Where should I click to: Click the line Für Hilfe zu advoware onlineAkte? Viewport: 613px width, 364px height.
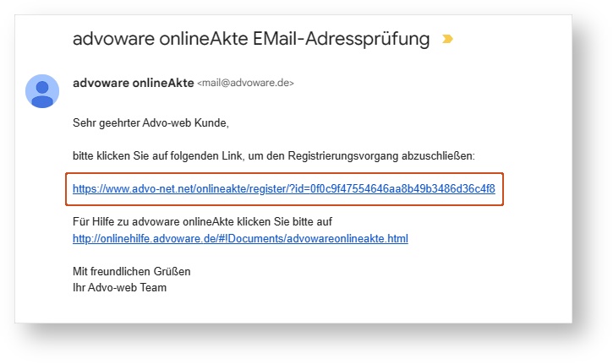[x=166, y=221]
